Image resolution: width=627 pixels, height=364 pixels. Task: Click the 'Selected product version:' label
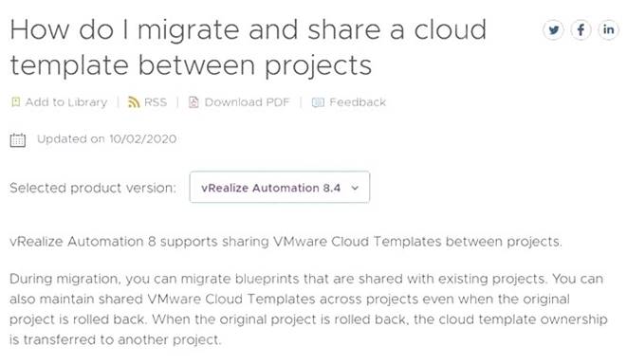(x=93, y=188)
